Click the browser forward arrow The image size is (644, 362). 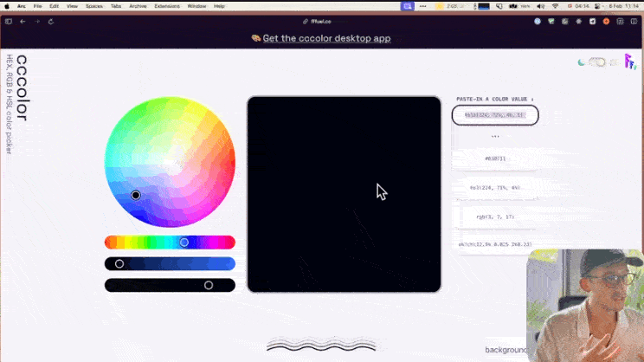tap(36, 21)
